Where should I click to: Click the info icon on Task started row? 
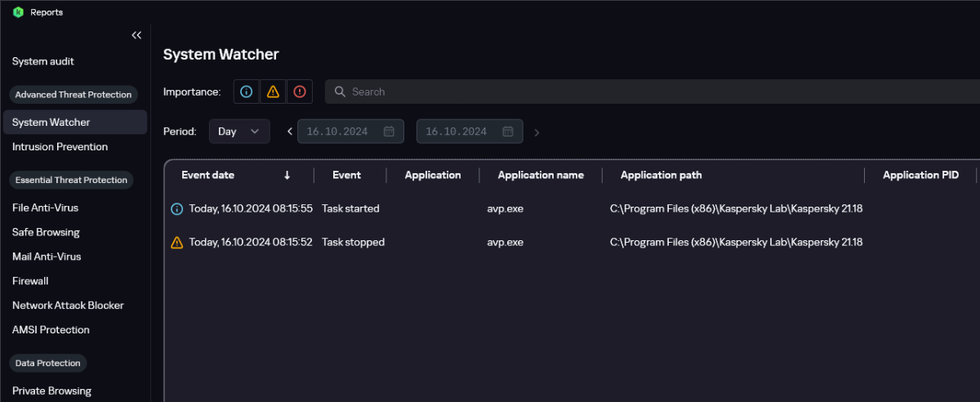point(176,209)
